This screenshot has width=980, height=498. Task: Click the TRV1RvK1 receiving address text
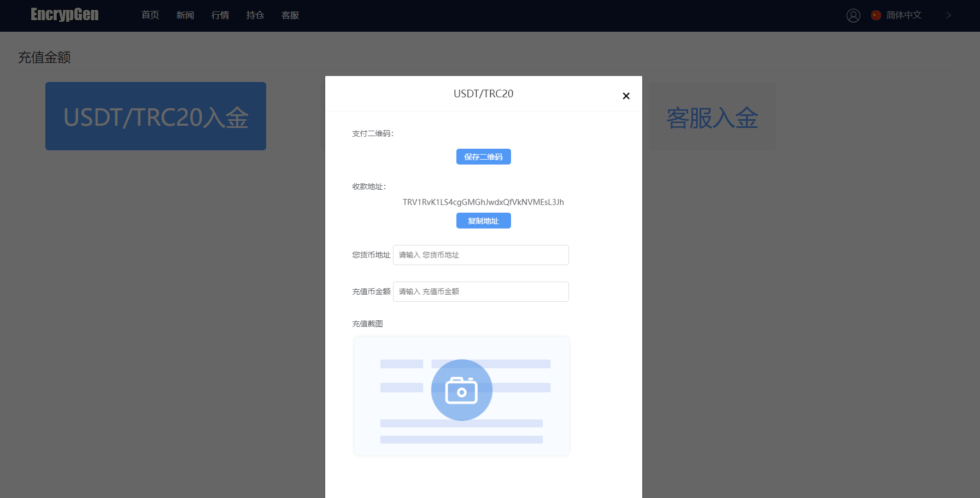click(483, 202)
